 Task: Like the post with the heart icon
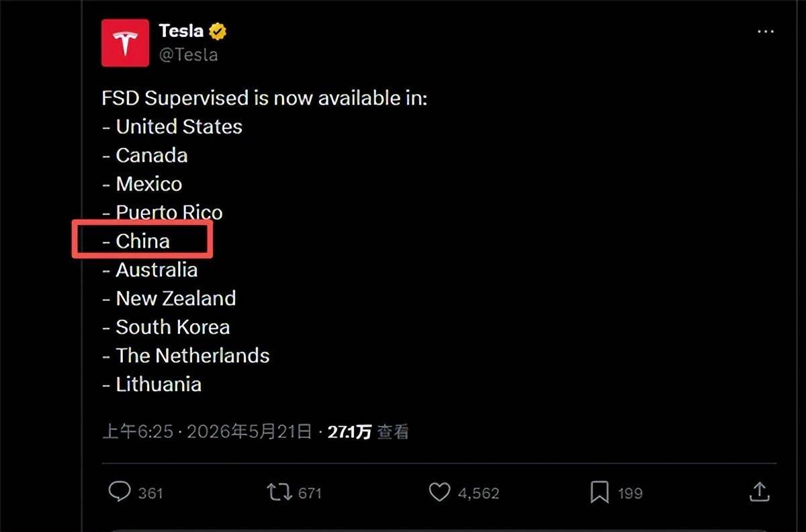(x=439, y=492)
